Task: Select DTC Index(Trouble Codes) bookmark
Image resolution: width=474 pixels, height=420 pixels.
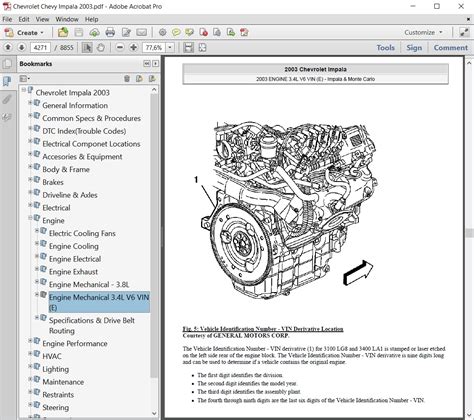Action: 84,131
